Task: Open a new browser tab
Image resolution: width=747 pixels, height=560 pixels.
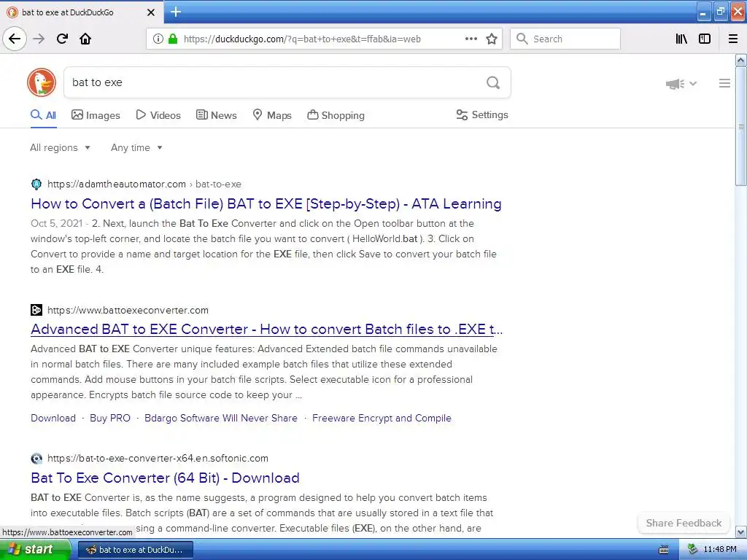Action: point(176,12)
